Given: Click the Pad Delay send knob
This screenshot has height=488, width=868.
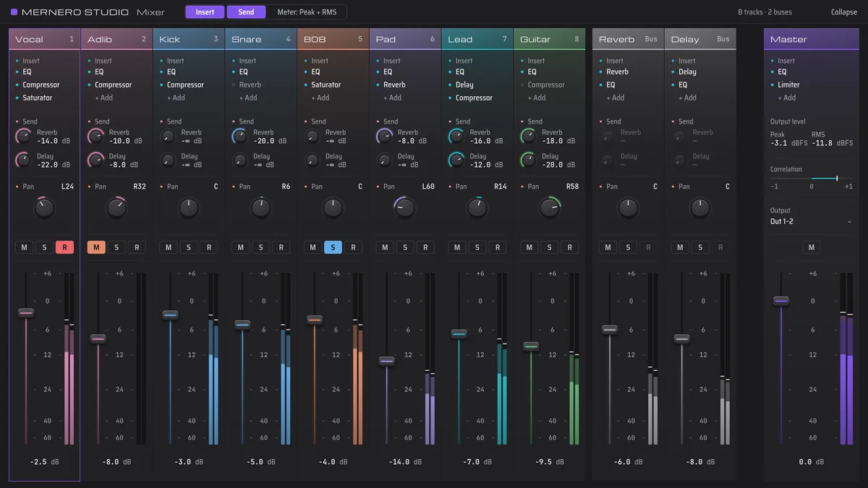Looking at the screenshot, I should 384,160.
